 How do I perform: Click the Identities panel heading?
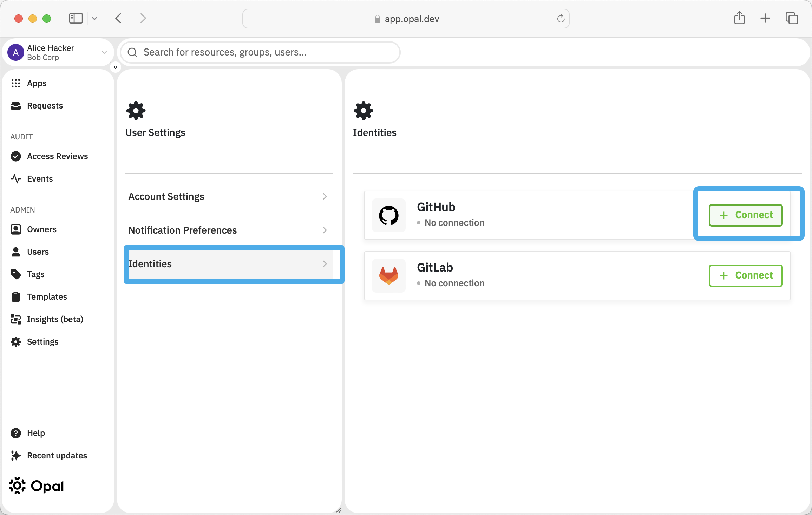click(x=374, y=132)
